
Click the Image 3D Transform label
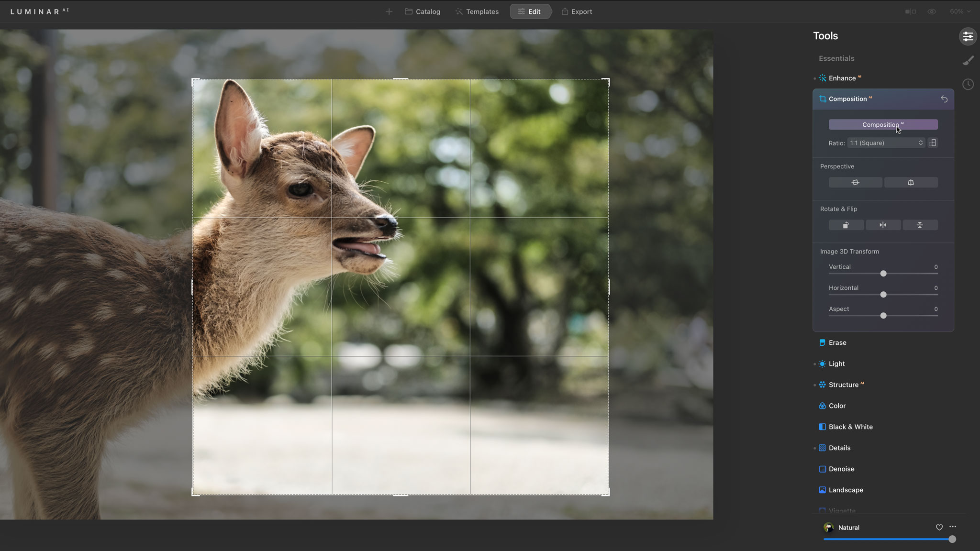tap(849, 252)
